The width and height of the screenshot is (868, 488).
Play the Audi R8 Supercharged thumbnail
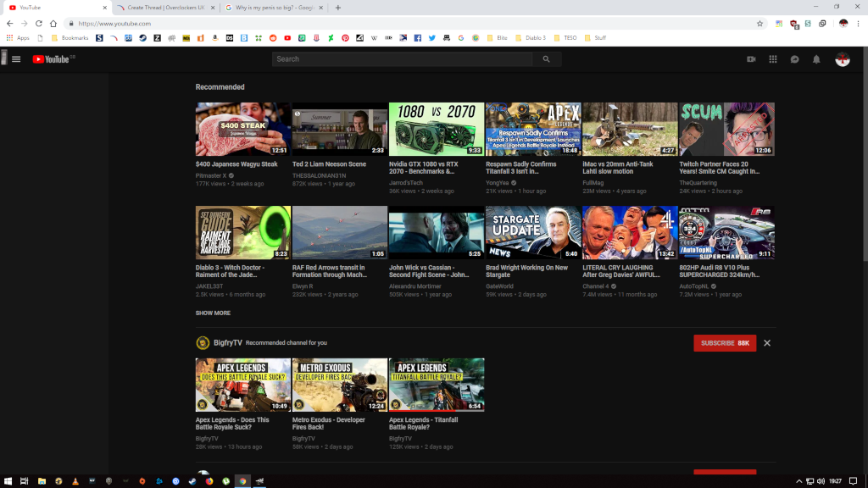click(726, 232)
